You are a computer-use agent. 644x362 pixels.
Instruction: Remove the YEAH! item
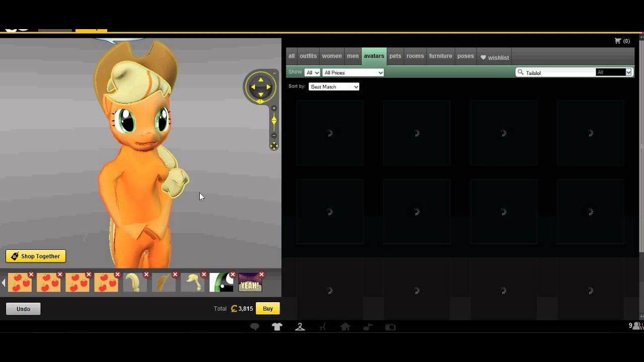click(x=262, y=275)
